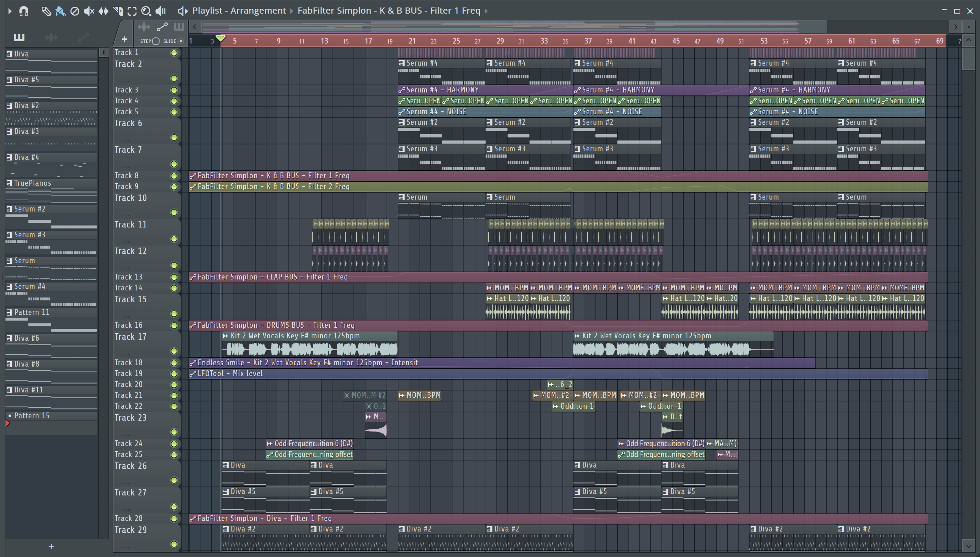Focus pattern clips icon above SLIDE
The width and height of the screenshot is (980, 557).
[x=179, y=27]
